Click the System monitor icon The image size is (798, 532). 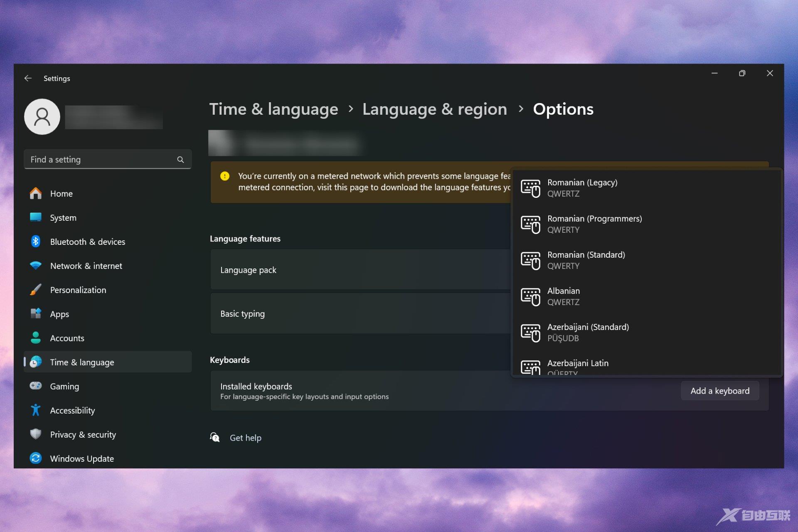click(36, 217)
